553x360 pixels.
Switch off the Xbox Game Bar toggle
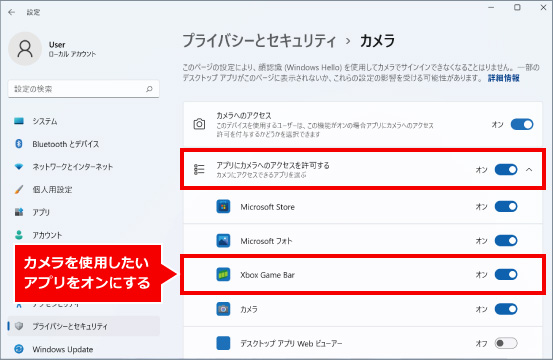click(506, 274)
